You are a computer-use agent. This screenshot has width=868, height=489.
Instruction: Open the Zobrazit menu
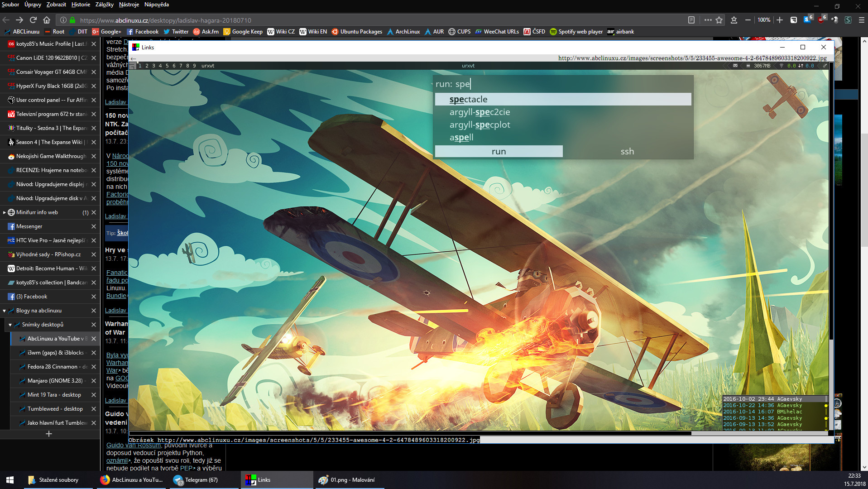(56, 5)
